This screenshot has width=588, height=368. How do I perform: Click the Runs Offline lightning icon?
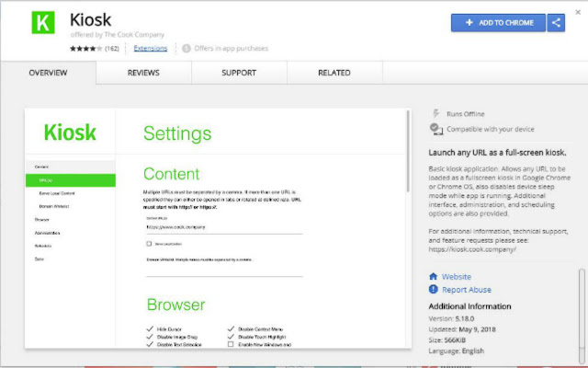(x=435, y=113)
